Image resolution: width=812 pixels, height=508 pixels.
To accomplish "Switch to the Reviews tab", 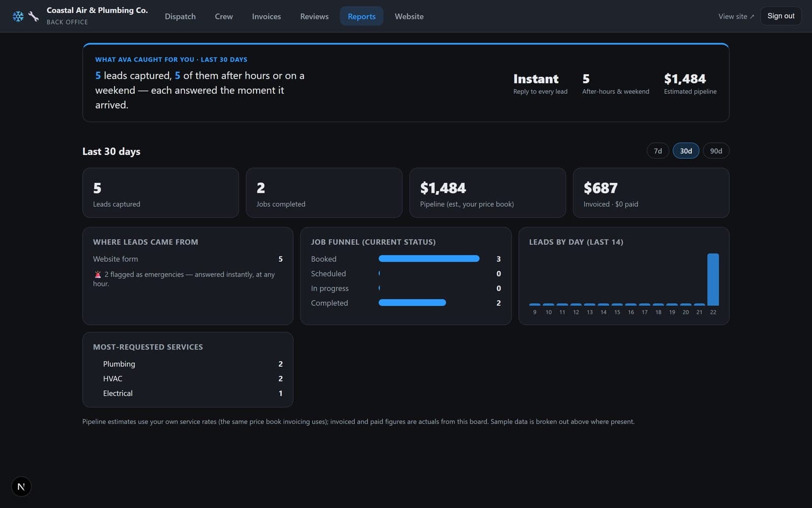I will coord(314,16).
